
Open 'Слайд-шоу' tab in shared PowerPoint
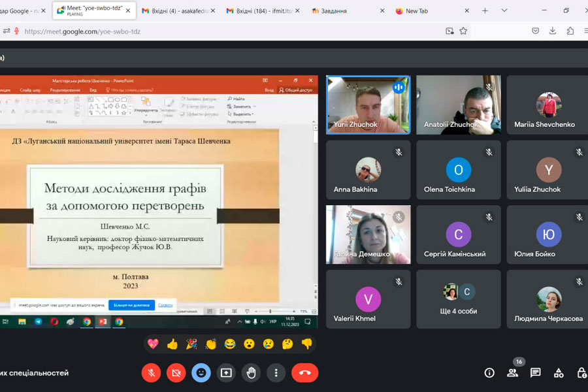(30, 90)
